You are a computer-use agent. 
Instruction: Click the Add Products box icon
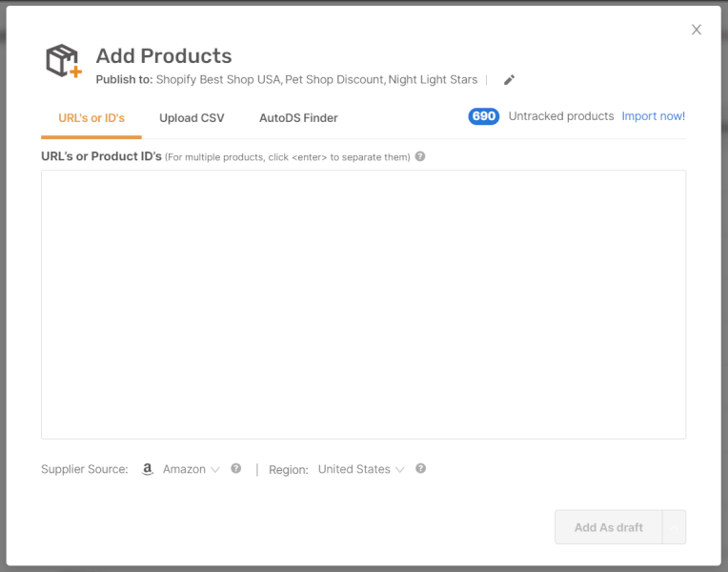(x=64, y=60)
